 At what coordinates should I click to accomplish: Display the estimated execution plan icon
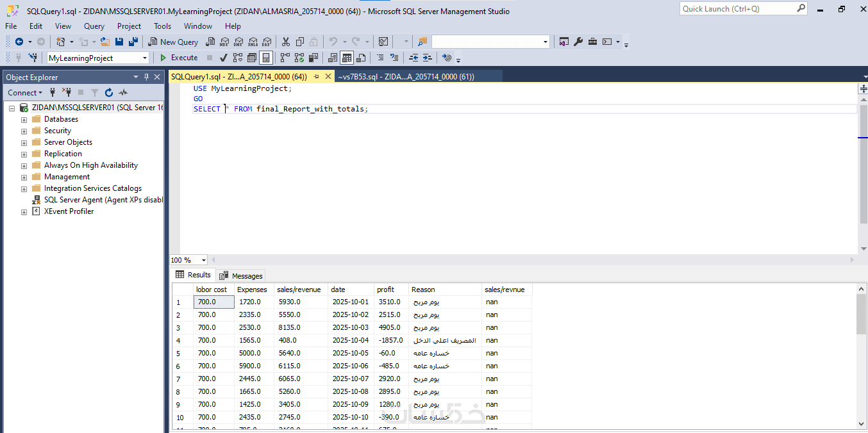238,58
